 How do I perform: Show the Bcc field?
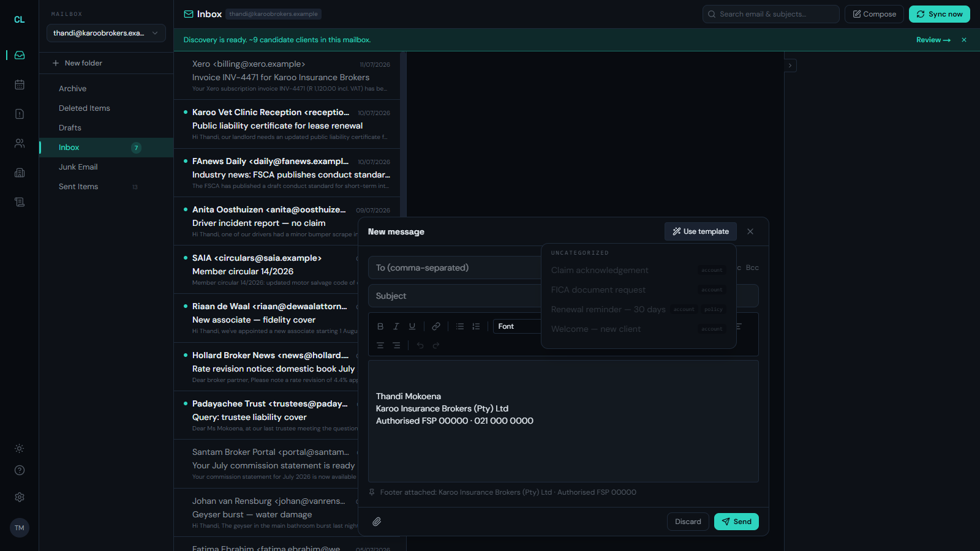[x=752, y=268]
